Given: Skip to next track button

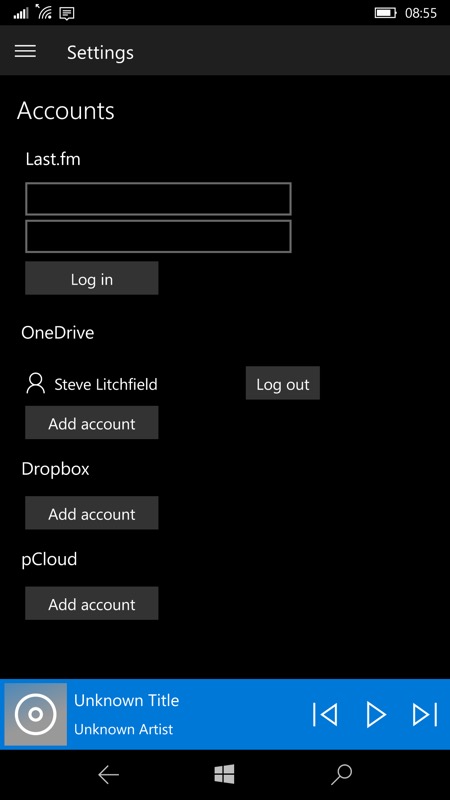Looking at the screenshot, I should (x=424, y=714).
